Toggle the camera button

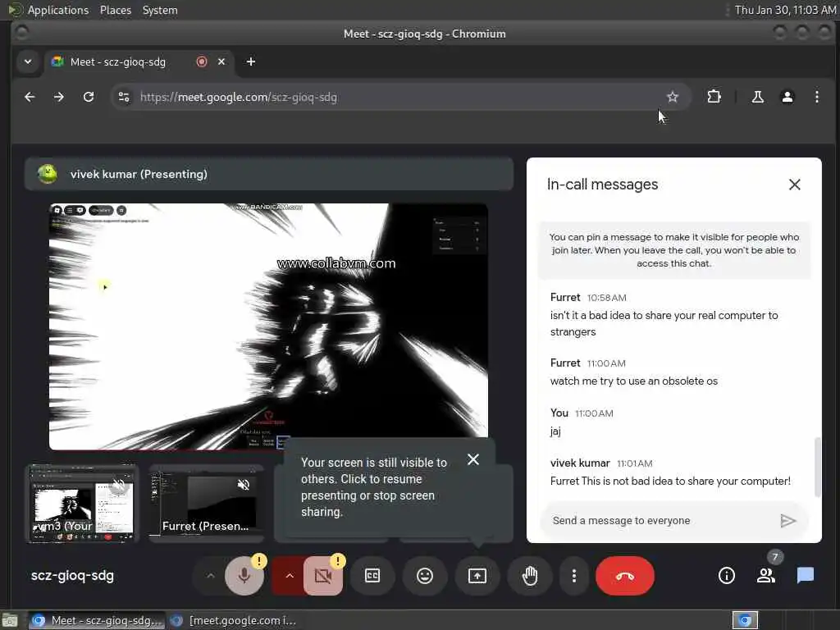pos(323,576)
